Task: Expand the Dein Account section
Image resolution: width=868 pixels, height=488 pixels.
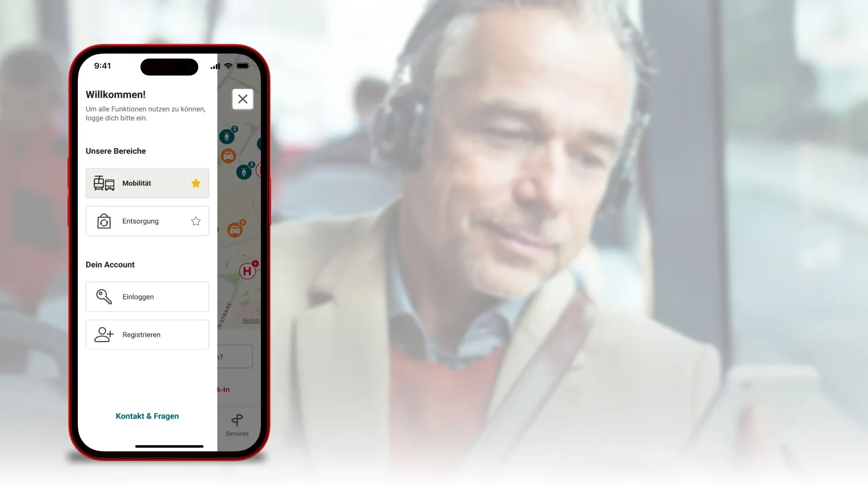Action: point(110,264)
